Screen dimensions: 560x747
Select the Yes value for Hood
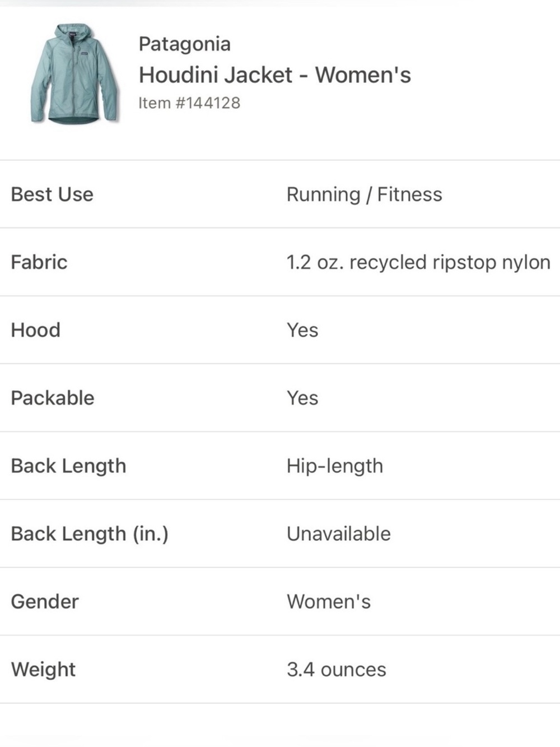pyautogui.click(x=302, y=330)
